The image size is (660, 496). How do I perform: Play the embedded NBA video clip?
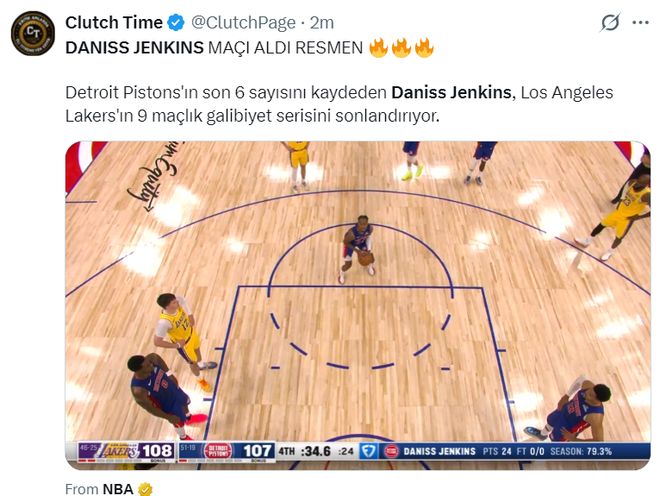coord(358,305)
